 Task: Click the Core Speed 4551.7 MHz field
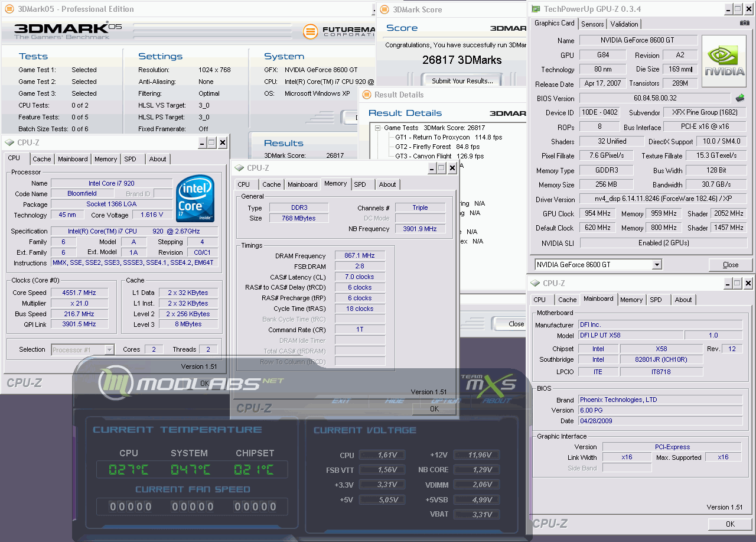click(x=79, y=293)
